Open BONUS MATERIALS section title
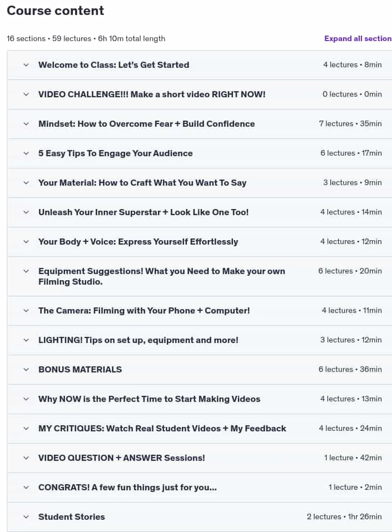Screen dimensions: 392x532 point(80,370)
